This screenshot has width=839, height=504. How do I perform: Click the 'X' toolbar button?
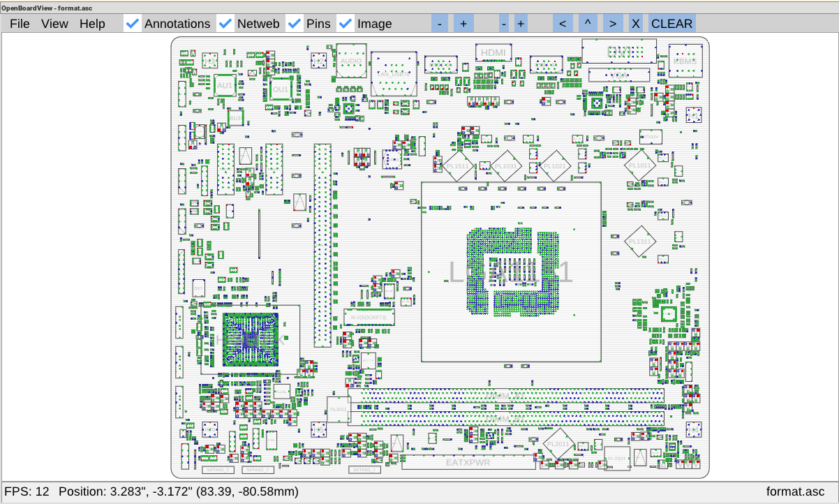click(x=635, y=23)
